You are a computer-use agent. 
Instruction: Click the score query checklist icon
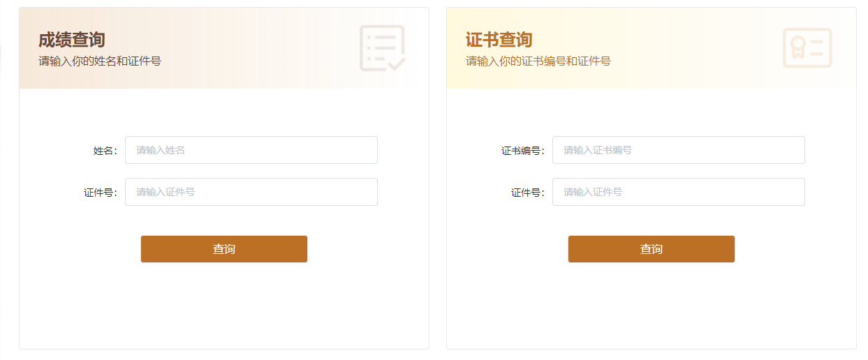tap(383, 48)
